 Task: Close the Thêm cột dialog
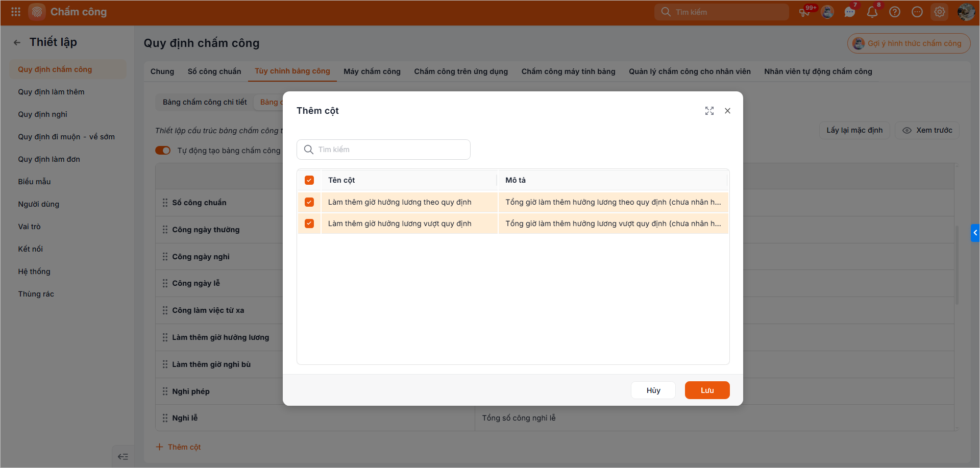click(x=727, y=111)
